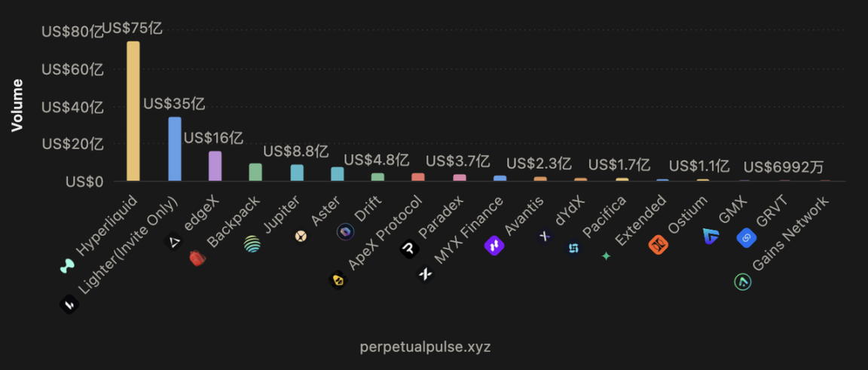The width and height of the screenshot is (868, 370).
Task: Click the purple edgeX volume bar
Action: 215,166
